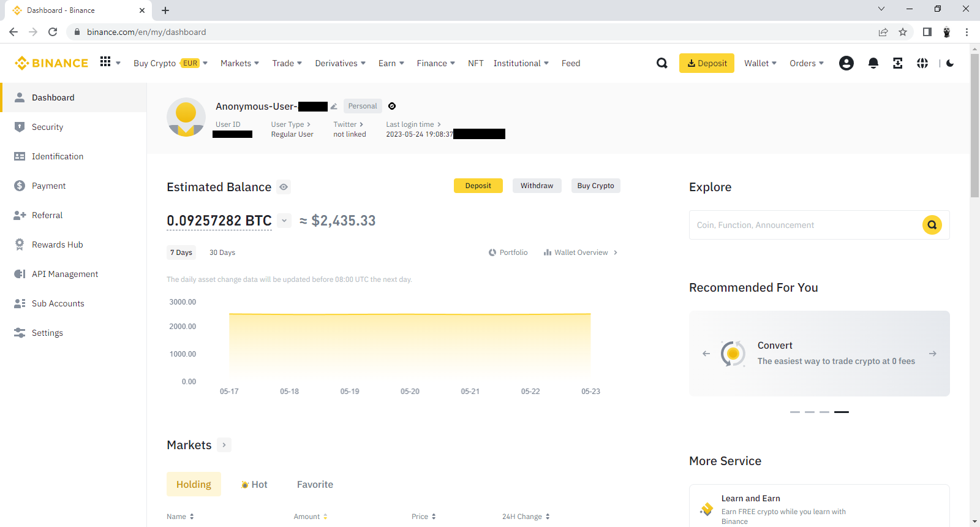Bookmark this page with the star icon
The height and width of the screenshot is (527, 980).
click(x=903, y=32)
